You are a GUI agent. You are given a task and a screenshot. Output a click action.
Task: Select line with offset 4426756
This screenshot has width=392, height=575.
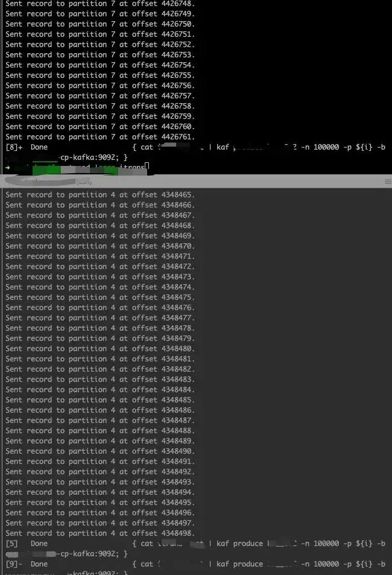pyautogui.click(x=100, y=86)
